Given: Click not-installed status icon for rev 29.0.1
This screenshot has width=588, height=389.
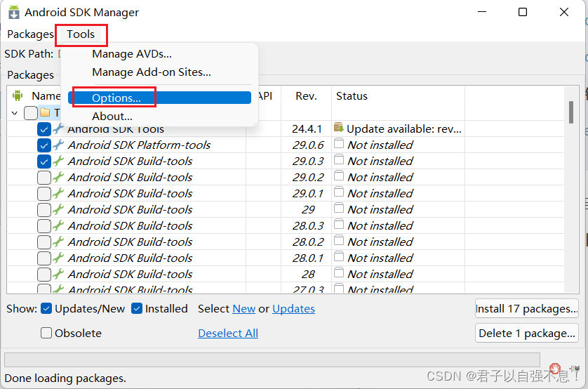Looking at the screenshot, I should (x=339, y=192).
